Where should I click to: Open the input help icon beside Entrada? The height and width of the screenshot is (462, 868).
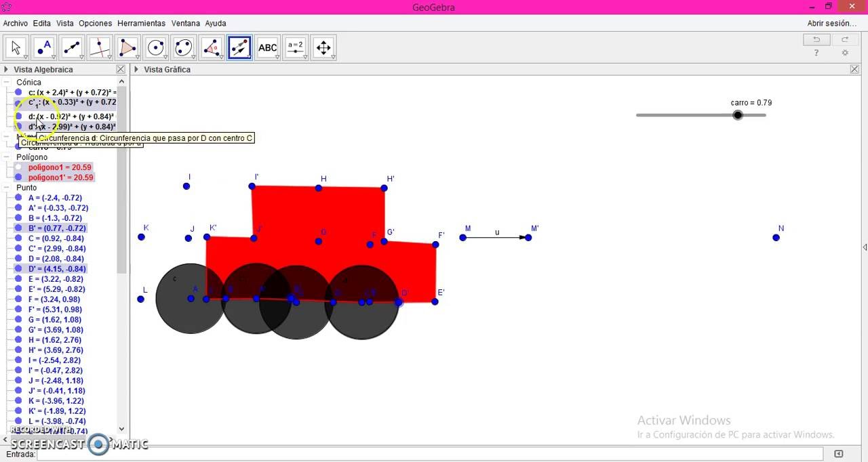tap(839, 454)
